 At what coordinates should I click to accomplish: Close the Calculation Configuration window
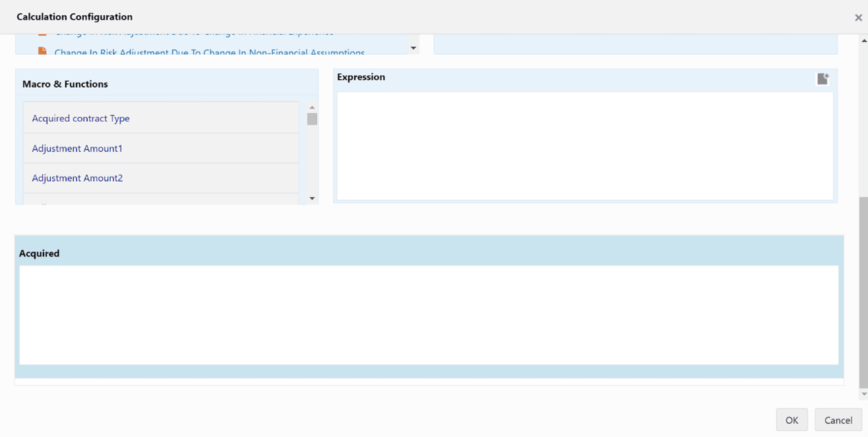point(859,16)
